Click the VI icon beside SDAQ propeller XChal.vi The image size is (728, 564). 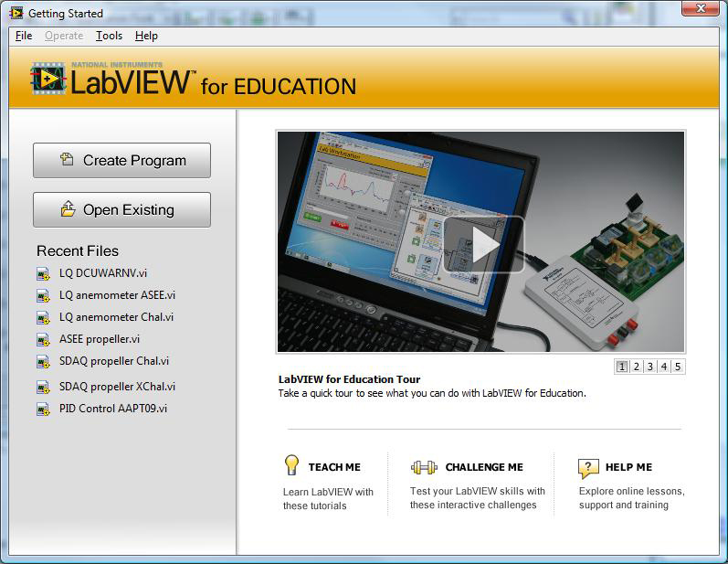(x=43, y=387)
